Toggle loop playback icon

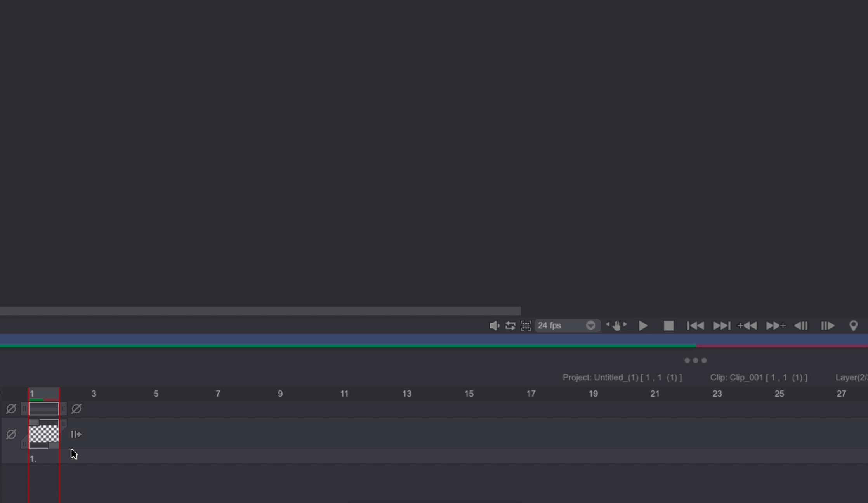click(510, 326)
